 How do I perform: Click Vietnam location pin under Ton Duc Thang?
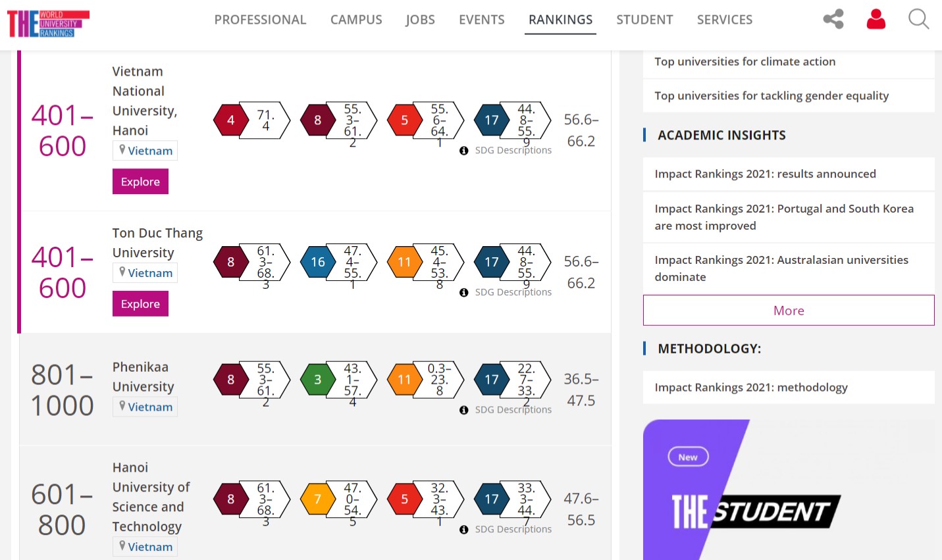coord(122,272)
